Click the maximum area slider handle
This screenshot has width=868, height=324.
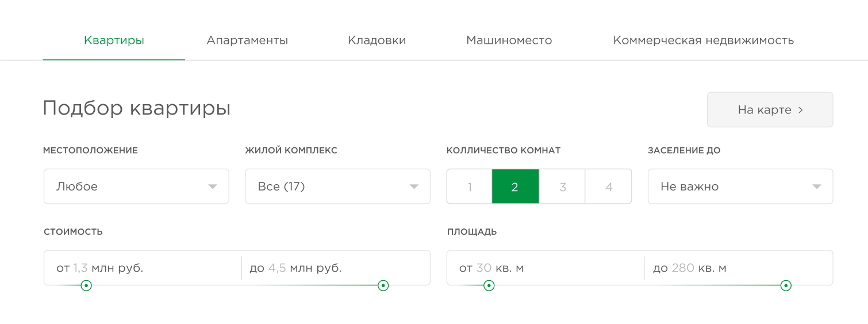(786, 285)
